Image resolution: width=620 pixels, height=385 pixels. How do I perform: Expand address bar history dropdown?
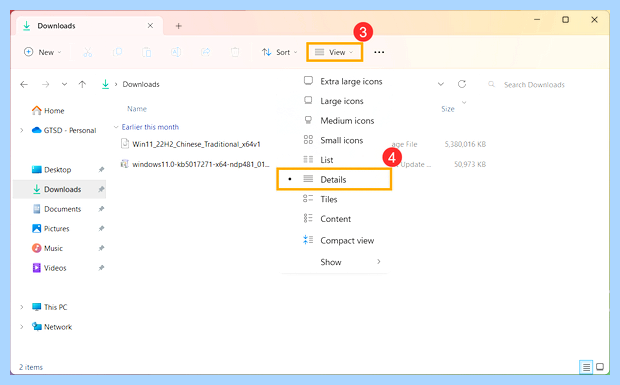tap(440, 84)
